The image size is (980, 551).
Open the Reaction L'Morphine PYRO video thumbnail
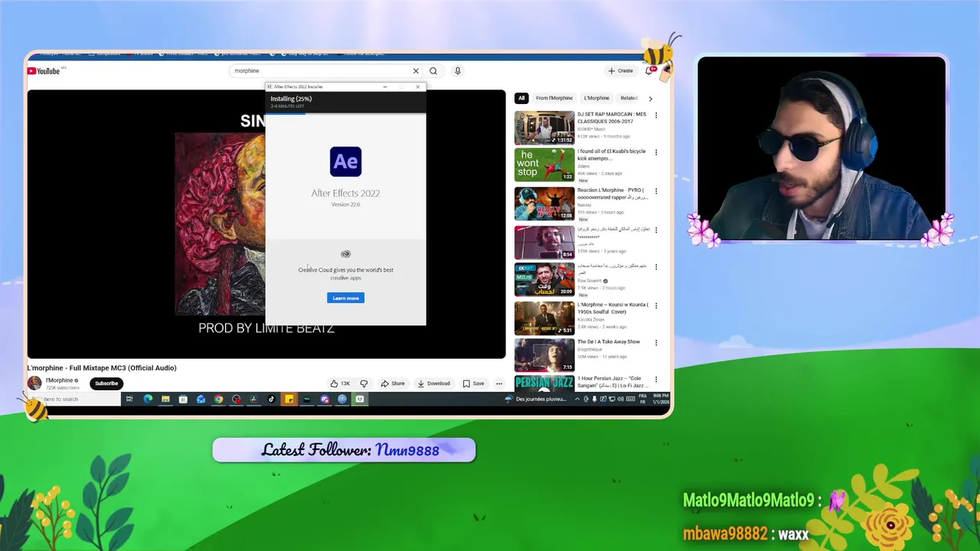tap(544, 204)
